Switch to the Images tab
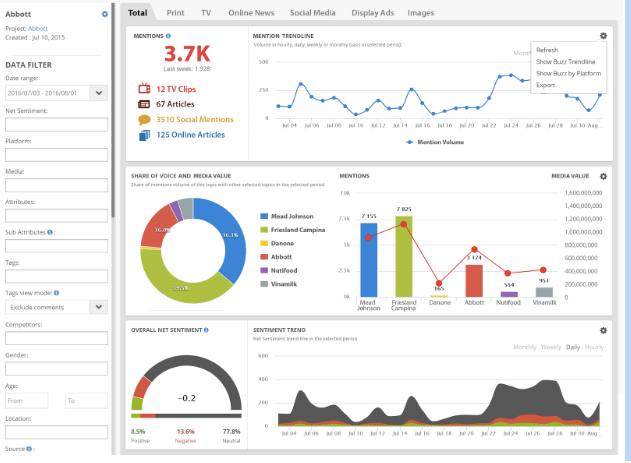631x463 pixels. pyautogui.click(x=421, y=13)
